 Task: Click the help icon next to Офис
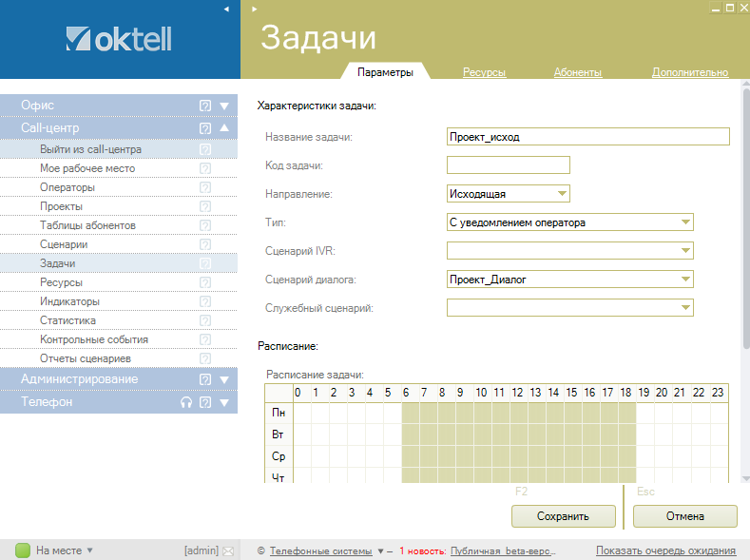[204, 106]
